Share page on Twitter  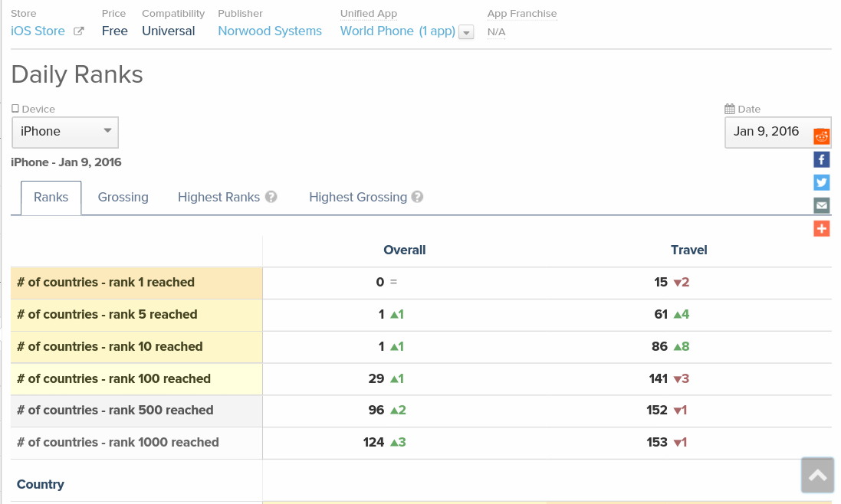pyautogui.click(x=822, y=182)
